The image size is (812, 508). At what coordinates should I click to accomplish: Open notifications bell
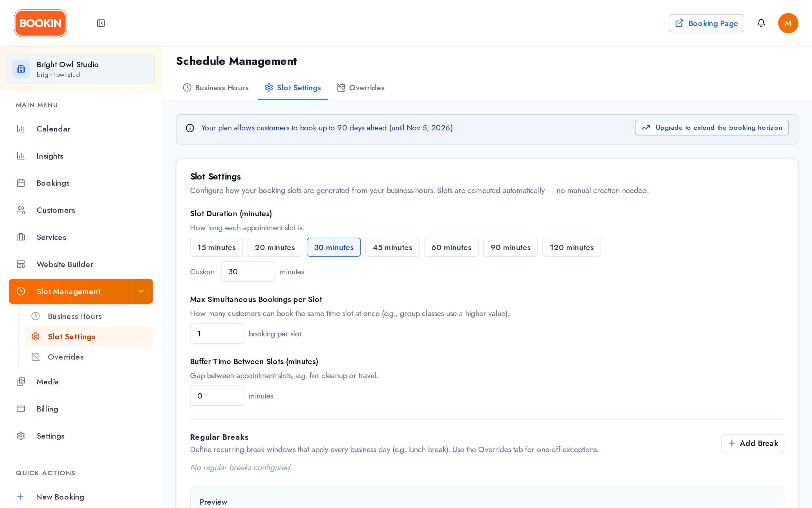761,23
